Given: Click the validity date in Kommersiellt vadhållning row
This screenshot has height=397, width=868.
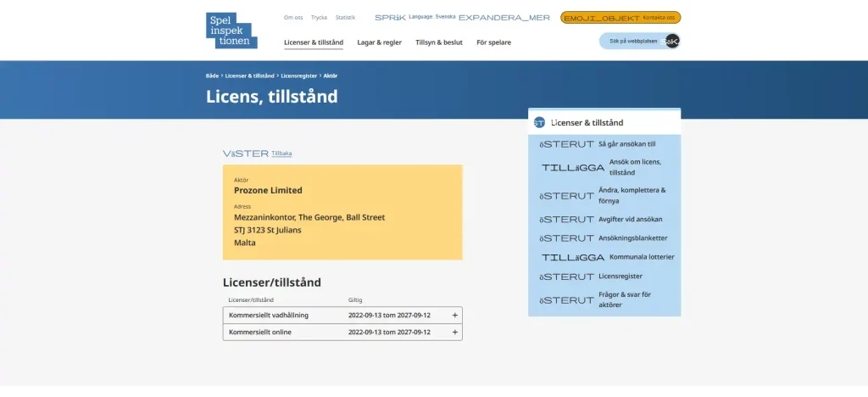Looking at the screenshot, I should click(389, 315).
